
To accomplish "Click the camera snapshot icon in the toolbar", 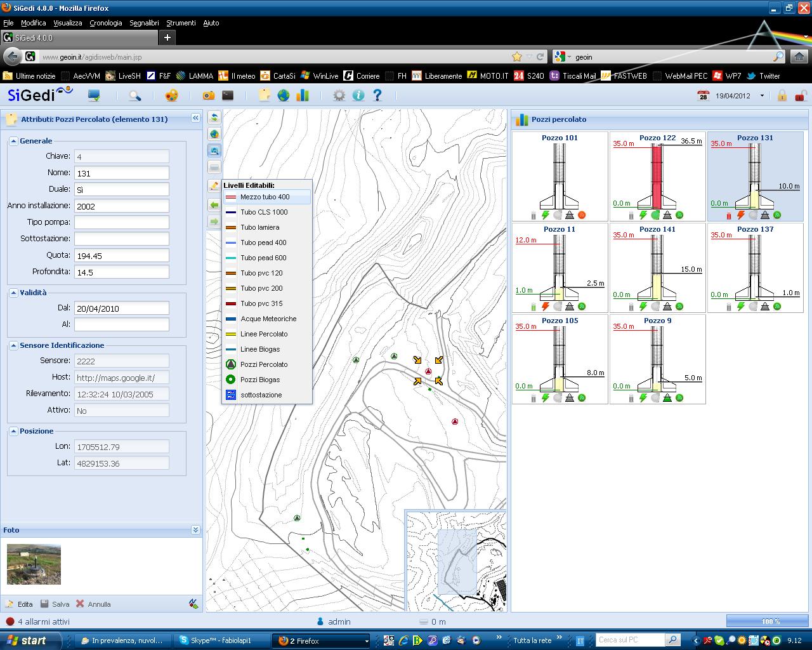I will coord(208,96).
